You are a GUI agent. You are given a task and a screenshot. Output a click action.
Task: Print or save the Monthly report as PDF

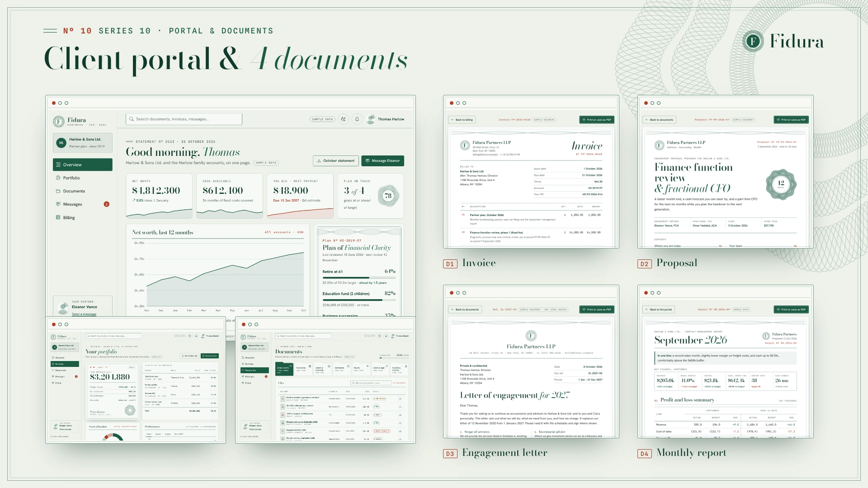click(791, 310)
